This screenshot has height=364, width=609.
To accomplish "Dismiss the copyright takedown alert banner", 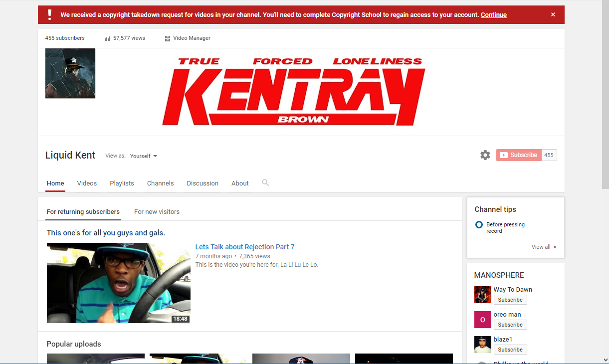I will click(x=553, y=15).
